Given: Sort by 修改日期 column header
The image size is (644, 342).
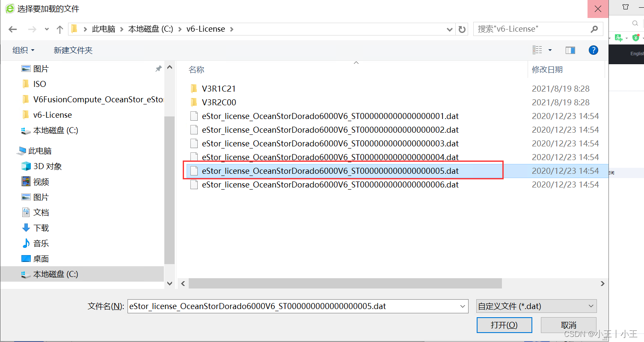Looking at the screenshot, I should pos(547,69).
